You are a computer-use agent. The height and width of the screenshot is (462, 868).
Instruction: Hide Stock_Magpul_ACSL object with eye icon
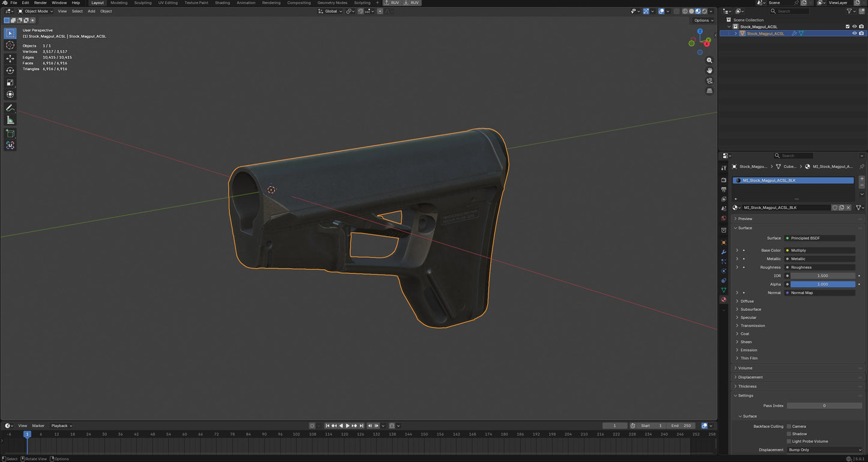854,34
